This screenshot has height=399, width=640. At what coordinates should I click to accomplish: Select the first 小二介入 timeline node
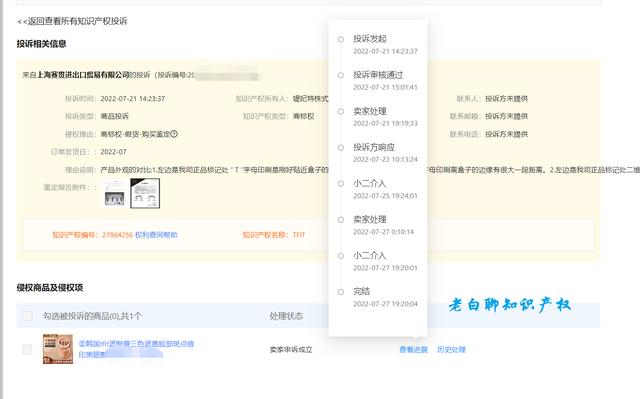tap(341, 184)
